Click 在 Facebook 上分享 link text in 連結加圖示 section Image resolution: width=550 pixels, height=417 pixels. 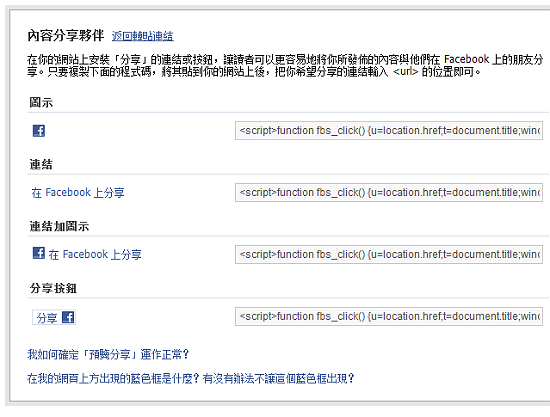click(x=95, y=254)
